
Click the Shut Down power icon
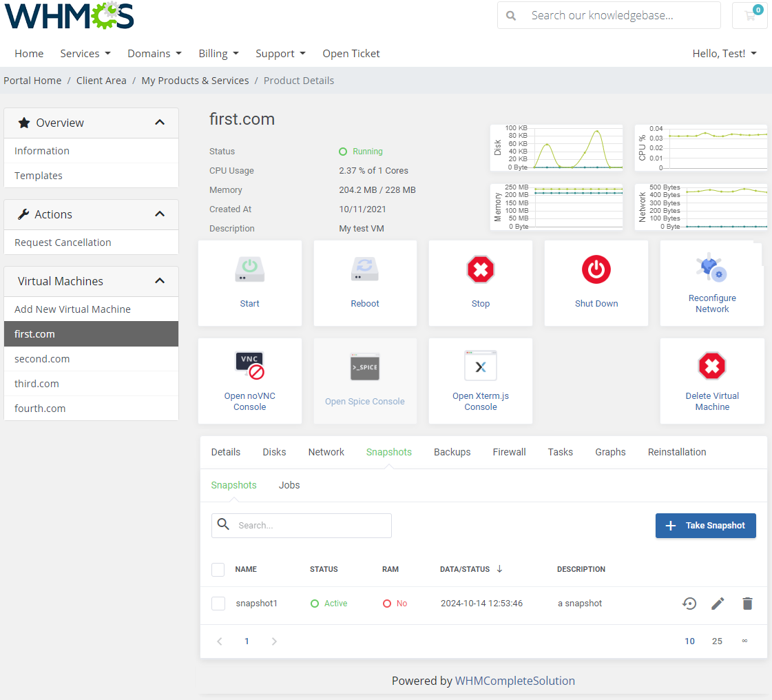596,269
